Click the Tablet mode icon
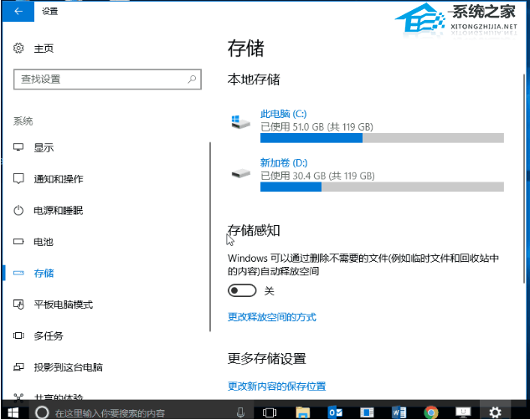 pos(18,305)
